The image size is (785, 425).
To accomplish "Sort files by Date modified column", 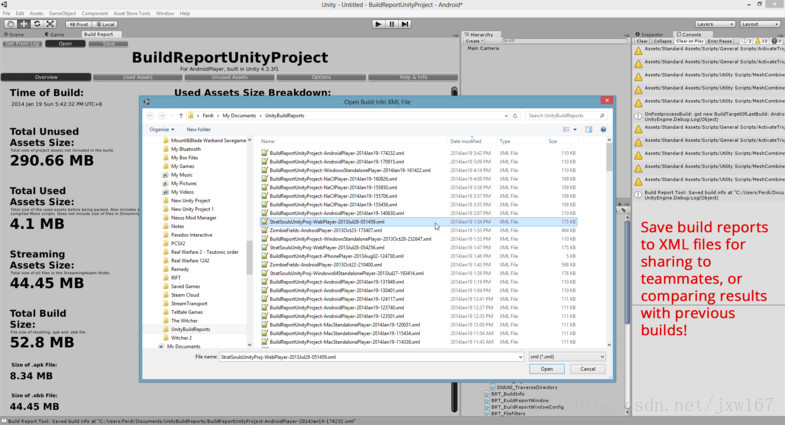I will pos(465,142).
